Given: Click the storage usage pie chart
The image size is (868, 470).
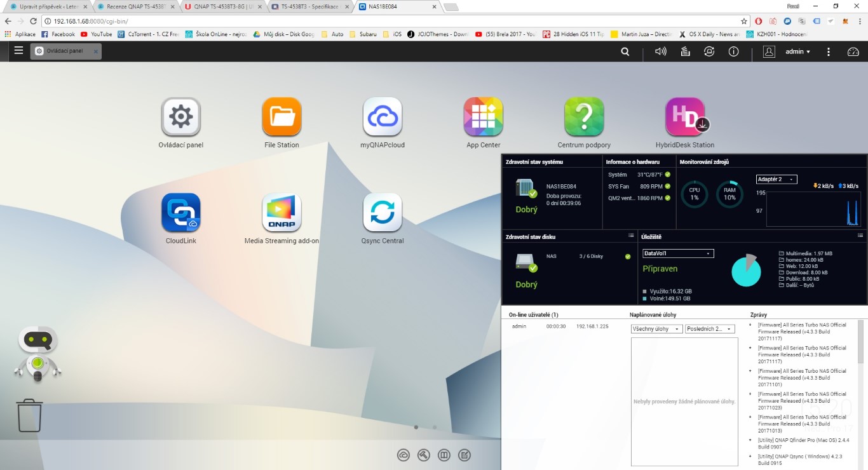Looking at the screenshot, I should (746, 271).
